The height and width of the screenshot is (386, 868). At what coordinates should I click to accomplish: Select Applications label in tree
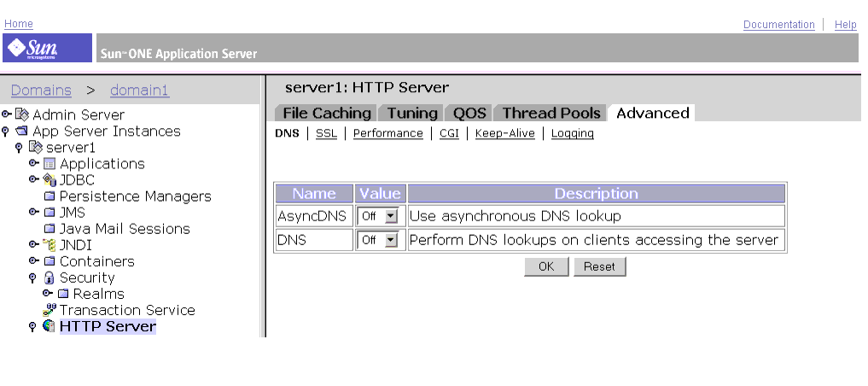(x=102, y=164)
